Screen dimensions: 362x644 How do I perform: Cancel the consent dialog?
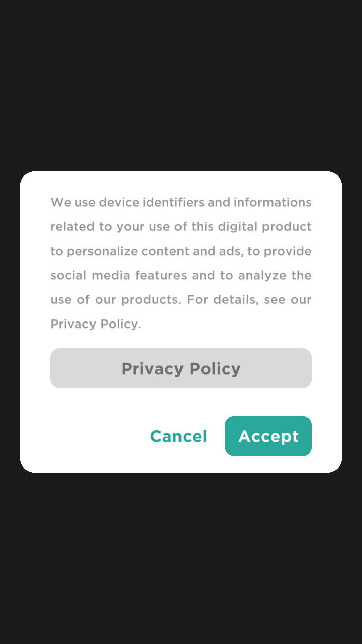click(x=178, y=436)
